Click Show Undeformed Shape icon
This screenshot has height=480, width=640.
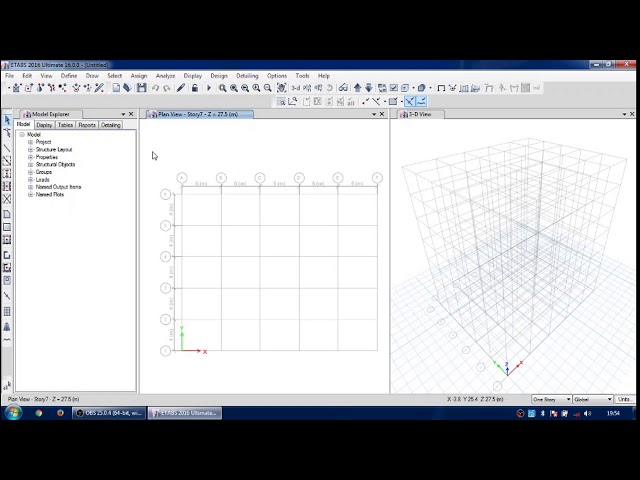pyautogui.click(x=441, y=88)
